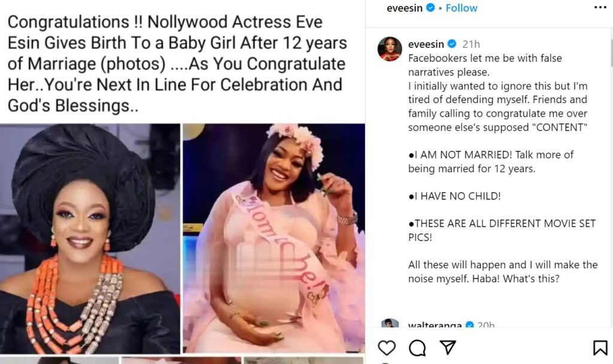The width and height of the screenshot is (613, 364).
Task: Open walteranga's profile picture
Action: [x=390, y=325]
